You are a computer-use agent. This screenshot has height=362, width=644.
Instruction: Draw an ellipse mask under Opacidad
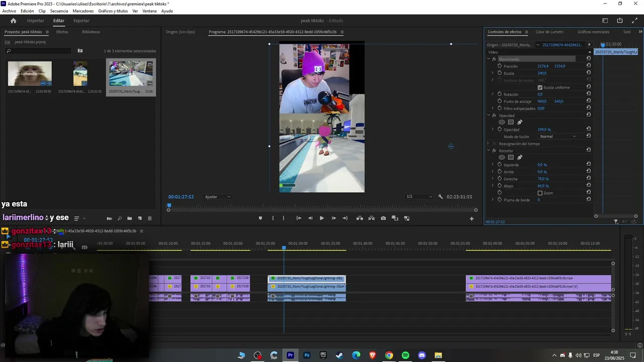[502, 122]
